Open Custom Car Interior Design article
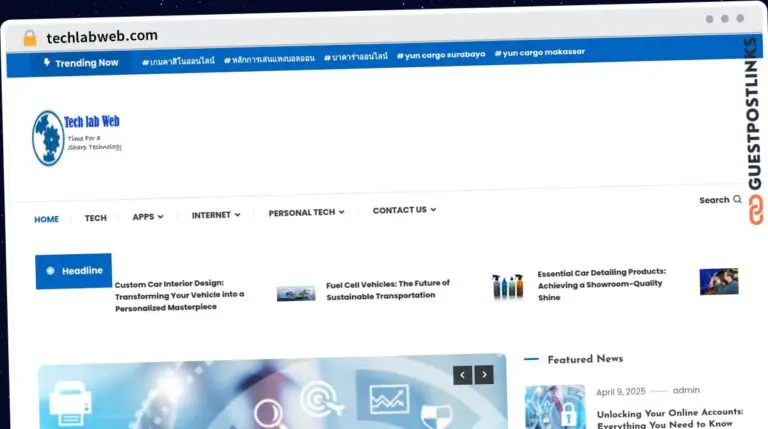 click(179, 295)
